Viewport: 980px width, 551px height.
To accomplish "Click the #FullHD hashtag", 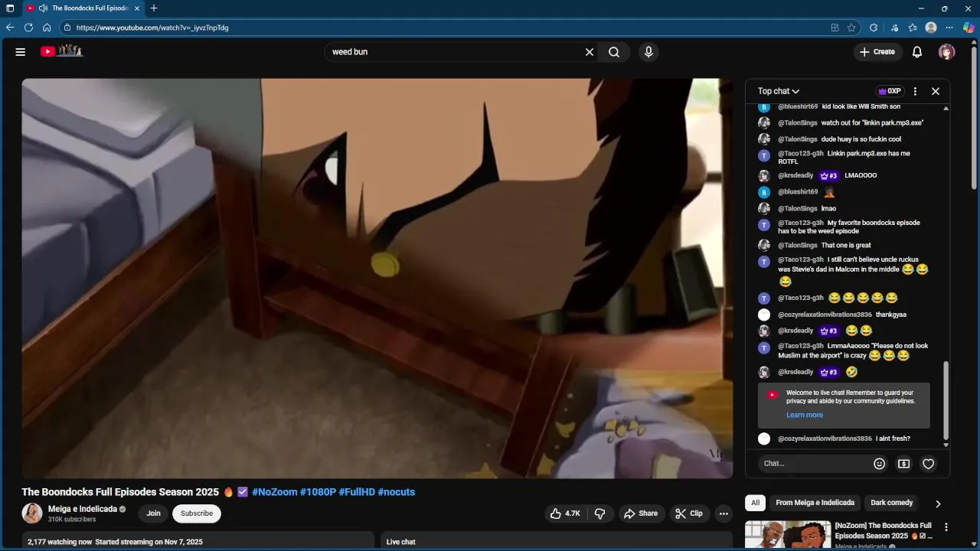I will pyautogui.click(x=357, y=492).
